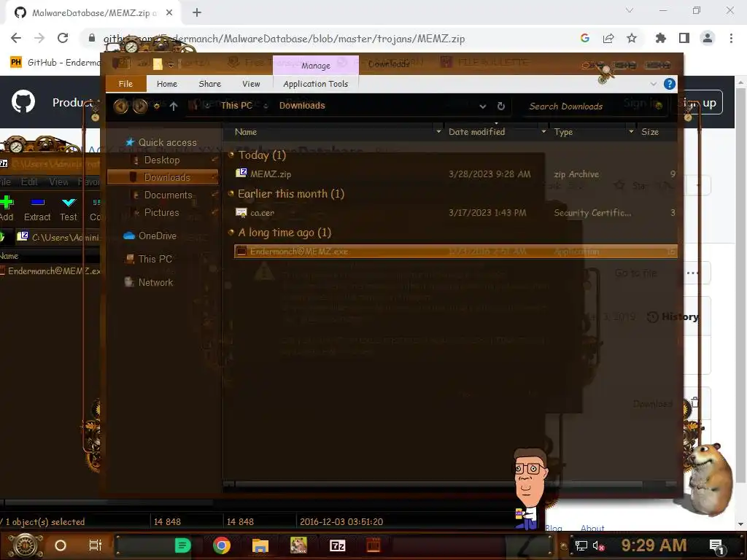
Task: Click the ca.cer certificate file icon
Action: point(241,212)
